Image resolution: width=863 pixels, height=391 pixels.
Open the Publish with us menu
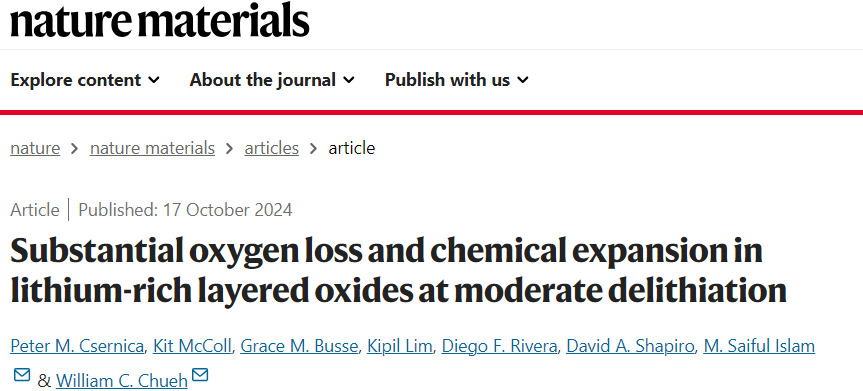pyautogui.click(x=457, y=80)
